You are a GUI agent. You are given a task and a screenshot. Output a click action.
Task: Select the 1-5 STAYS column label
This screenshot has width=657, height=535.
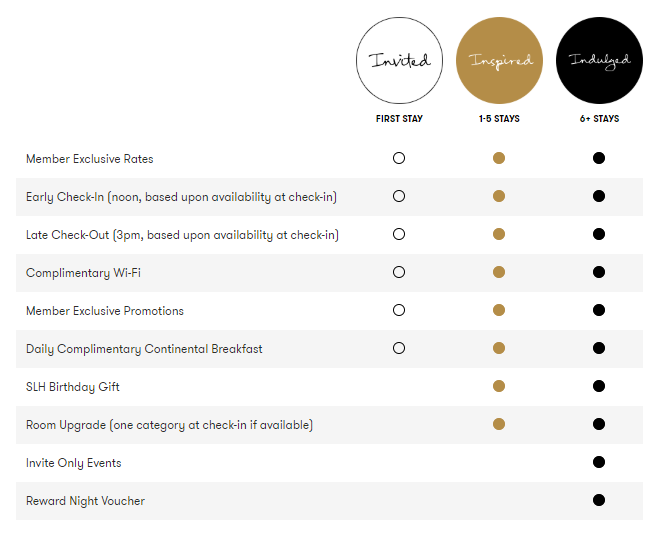499,119
